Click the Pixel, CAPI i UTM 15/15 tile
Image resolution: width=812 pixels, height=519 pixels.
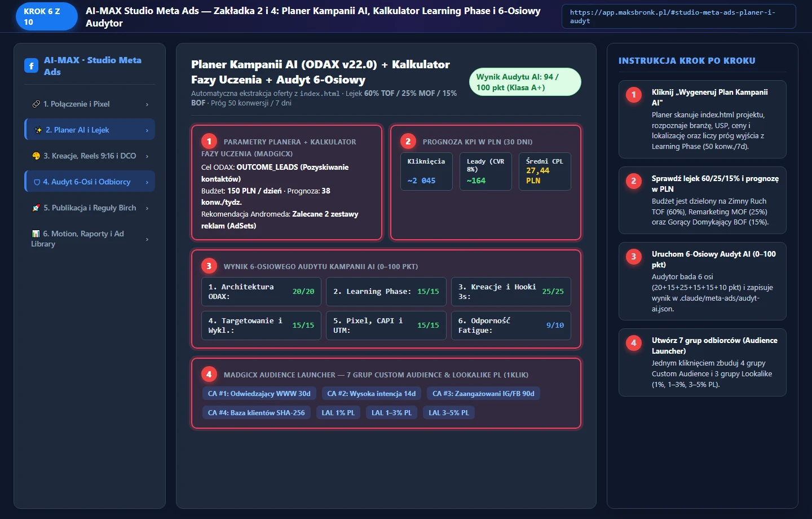coord(386,326)
